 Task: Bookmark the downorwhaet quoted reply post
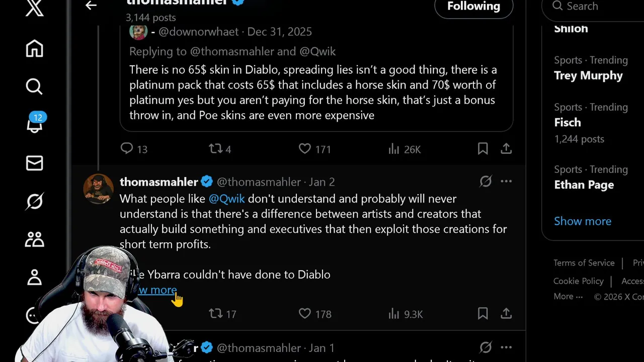482,149
